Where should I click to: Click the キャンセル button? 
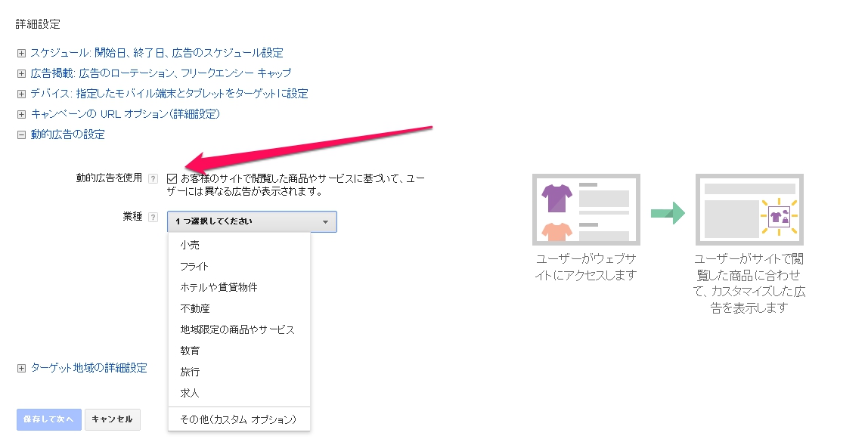113,419
